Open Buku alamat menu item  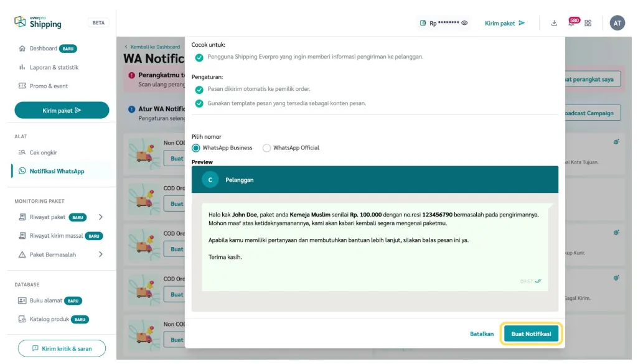45,301
